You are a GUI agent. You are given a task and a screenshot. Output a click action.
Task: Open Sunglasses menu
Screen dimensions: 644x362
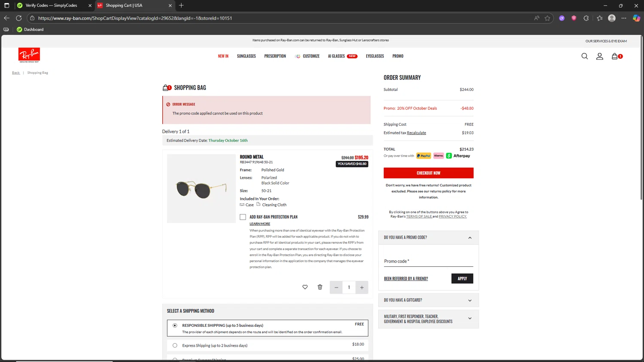click(x=246, y=56)
